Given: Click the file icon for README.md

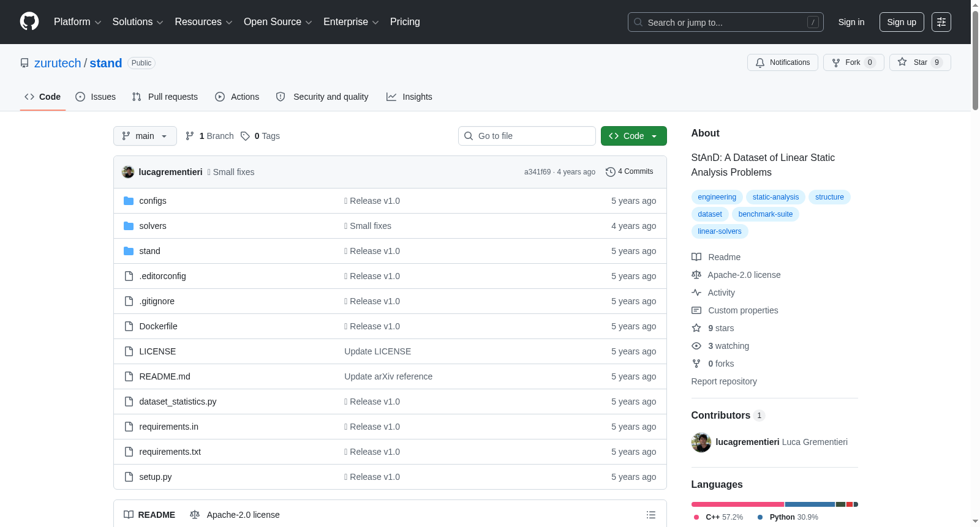Looking at the screenshot, I should 129,376.
